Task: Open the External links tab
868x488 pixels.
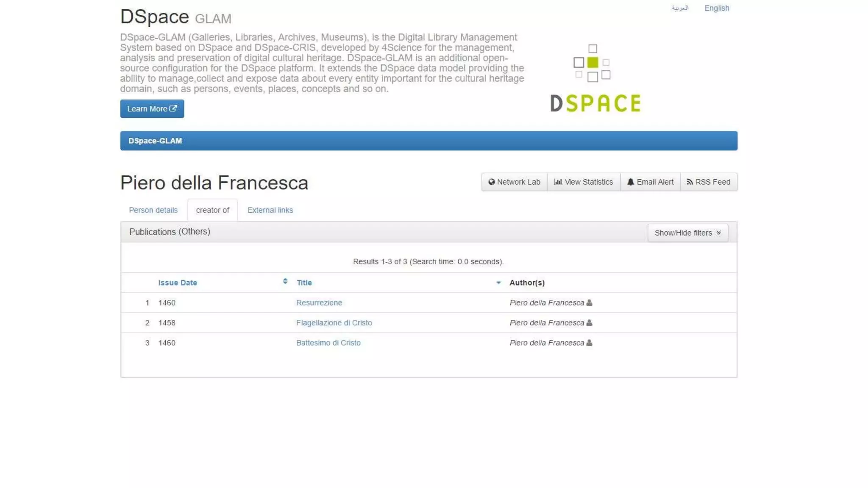Action: click(270, 210)
